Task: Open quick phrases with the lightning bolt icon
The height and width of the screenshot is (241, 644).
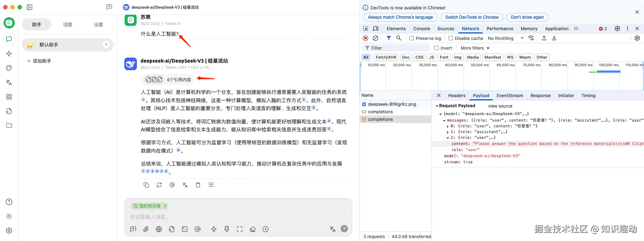Action: 214,229
